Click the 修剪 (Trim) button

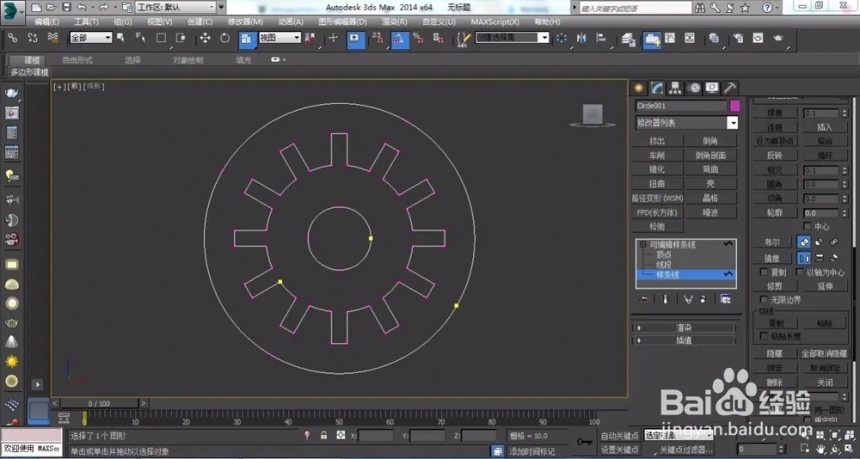(x=774, y=286)
